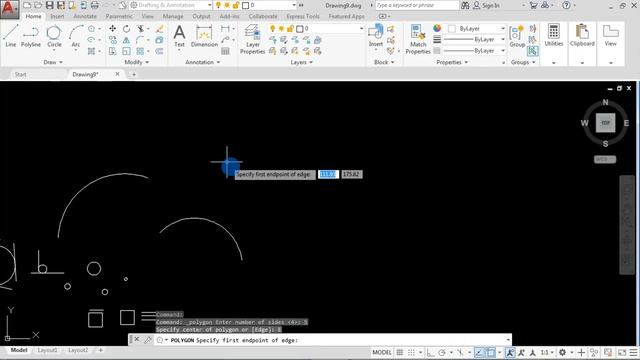The width and height of the screenshot is (640, 360).
Task: Click the Autodesk App Store cart icon
Action: pos(533,5)
